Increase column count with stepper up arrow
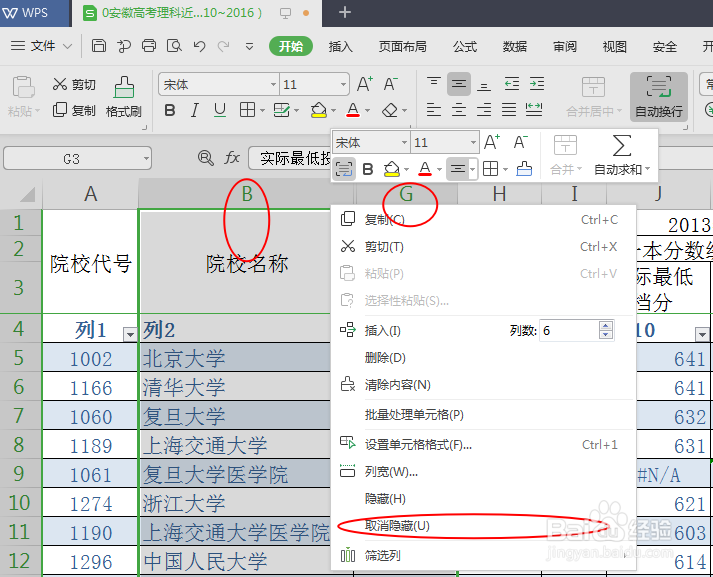The width and height of the screenshot is (713, 577). point(606,326)
